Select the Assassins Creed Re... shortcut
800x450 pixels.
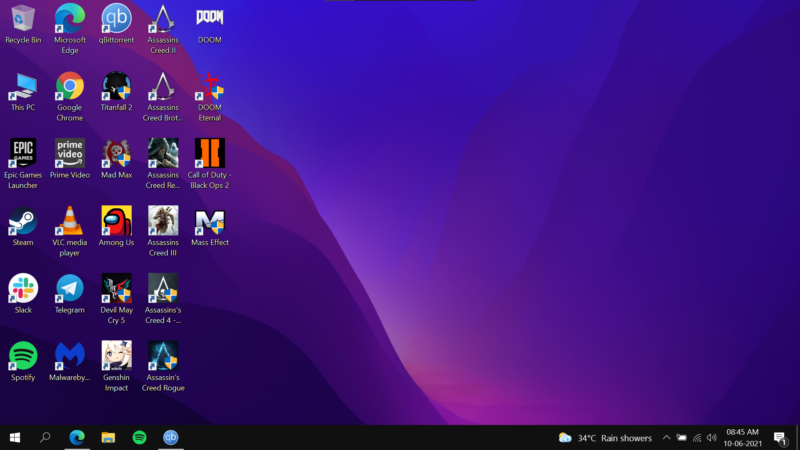coord(163,164)
